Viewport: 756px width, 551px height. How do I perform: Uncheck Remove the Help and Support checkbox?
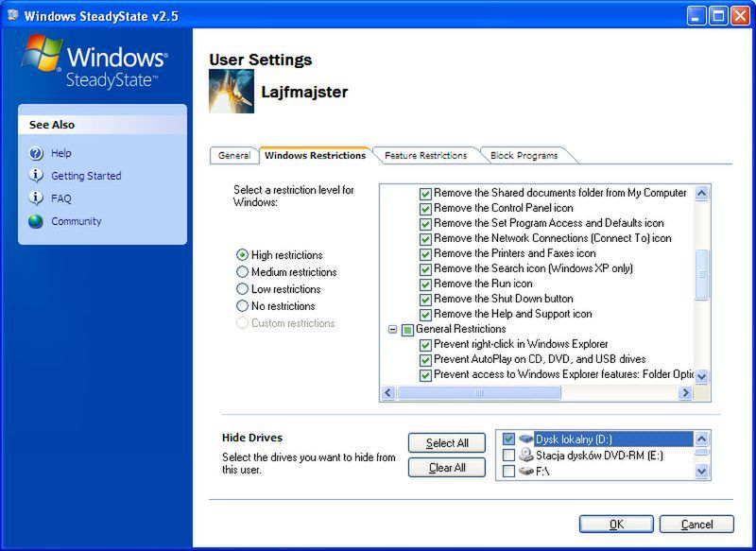coord(425,315)
